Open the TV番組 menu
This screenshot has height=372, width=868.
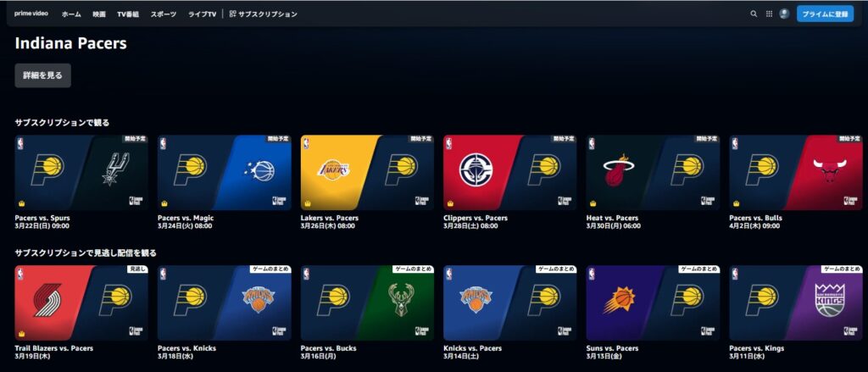[x=128, y=14]
